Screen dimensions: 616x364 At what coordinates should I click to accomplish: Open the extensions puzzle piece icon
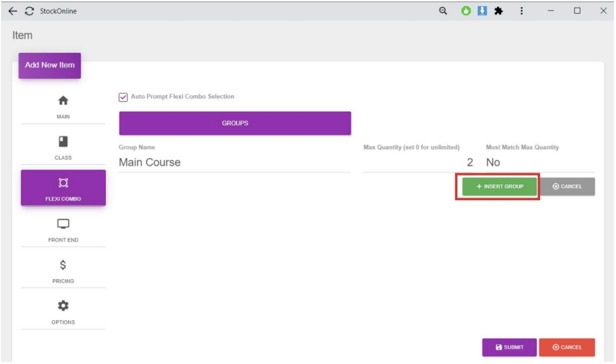tap(498, 11)
